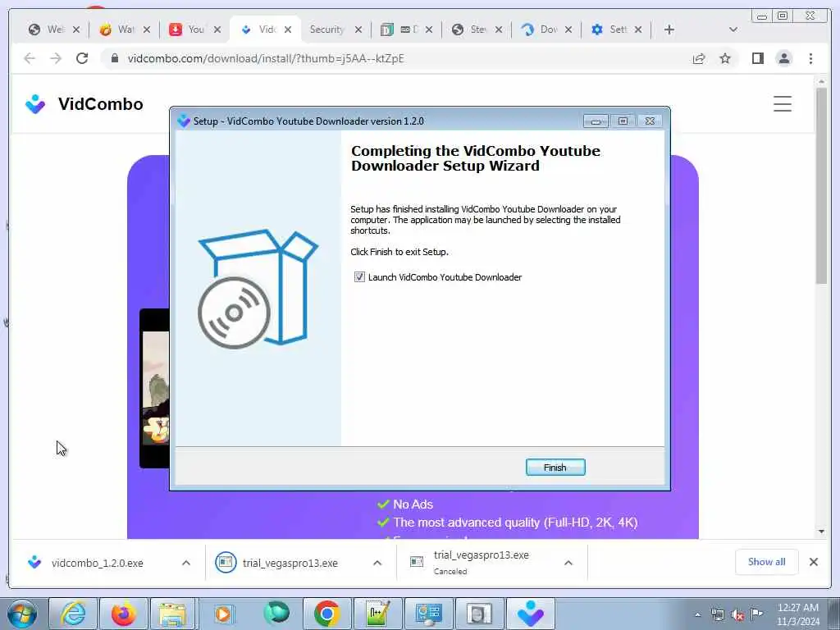Screen dimensions: 840x630
Task: Click the video thumbnail behind the dialog
Action: [x=155, y=388]
